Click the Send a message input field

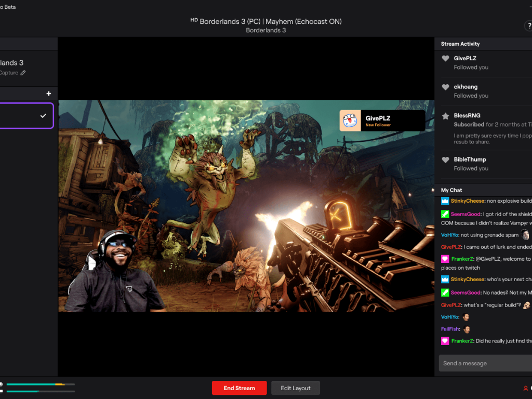point(483,363)
